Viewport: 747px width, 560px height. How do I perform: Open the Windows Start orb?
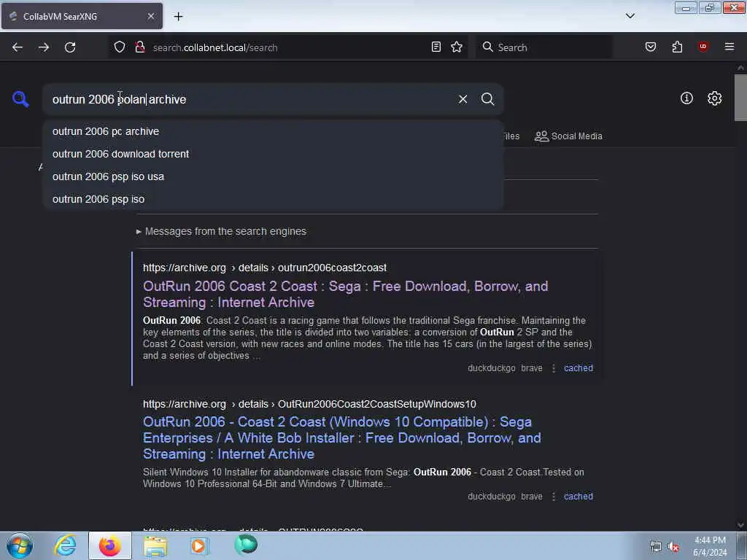pyautogui.click(x=19, y=545)
